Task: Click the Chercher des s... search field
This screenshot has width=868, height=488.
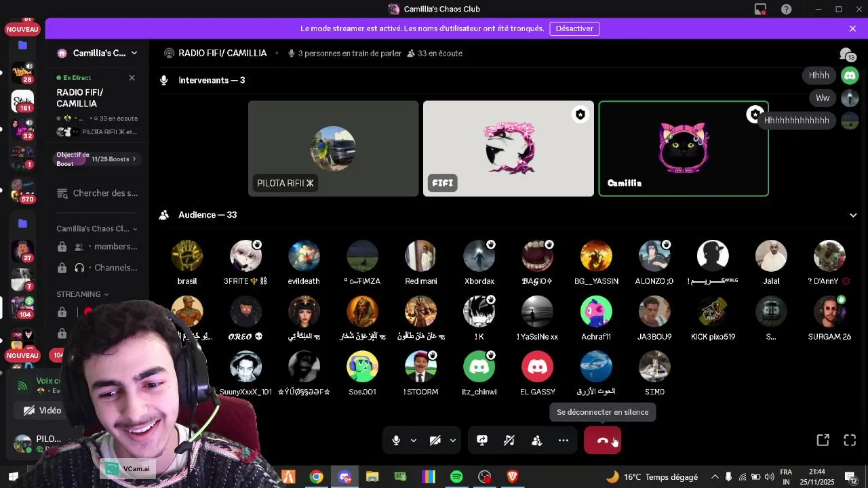Action: point(98,193)
